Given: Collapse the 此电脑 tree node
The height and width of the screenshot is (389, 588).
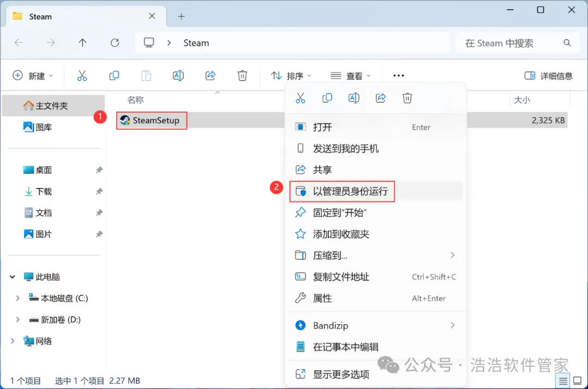Looking at the screenshot, I should (x=13, y=277).
